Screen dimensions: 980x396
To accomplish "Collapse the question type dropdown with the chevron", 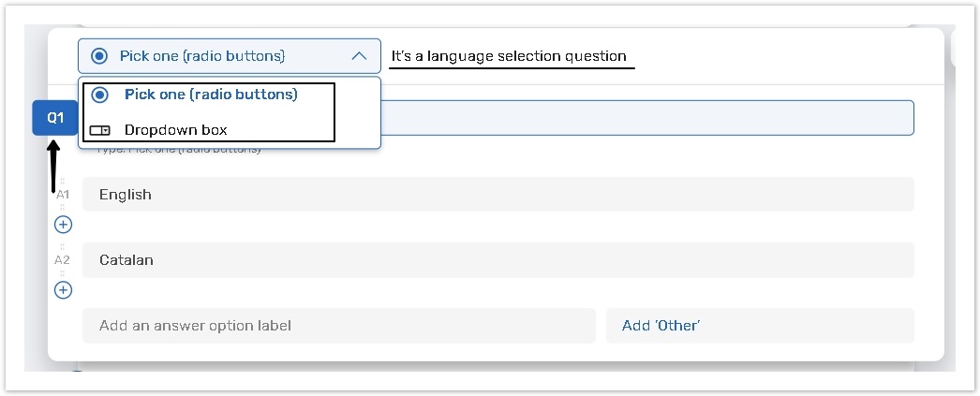I will (359, 56).
